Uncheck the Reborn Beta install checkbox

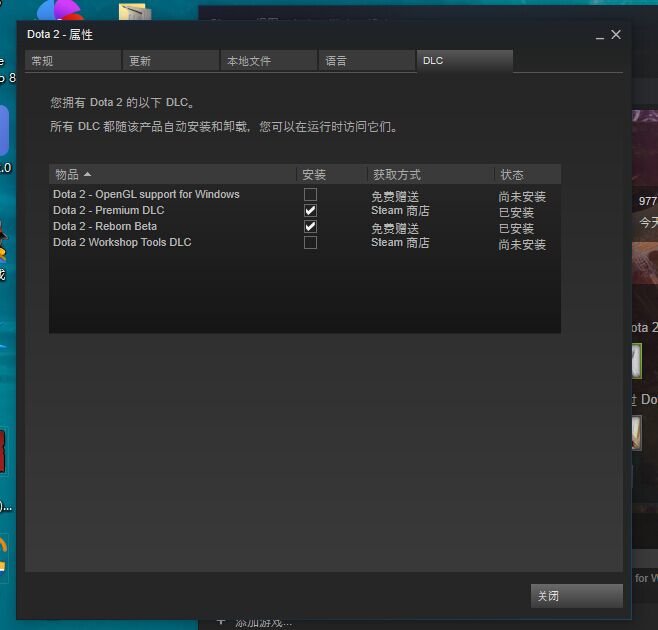point(310,227)
